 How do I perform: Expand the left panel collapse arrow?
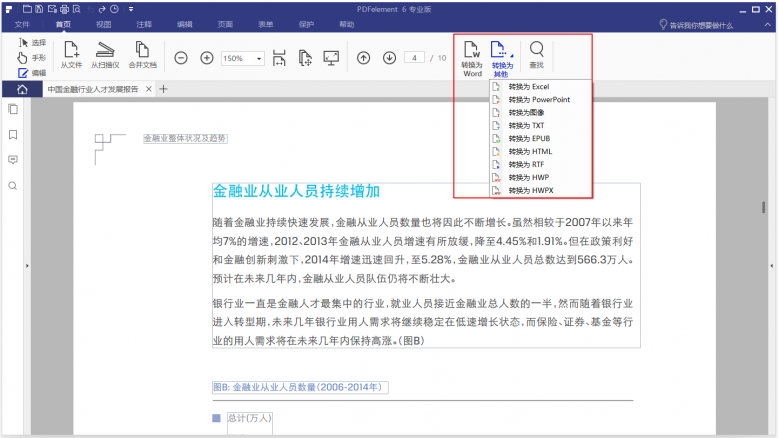tap(27, 266)
